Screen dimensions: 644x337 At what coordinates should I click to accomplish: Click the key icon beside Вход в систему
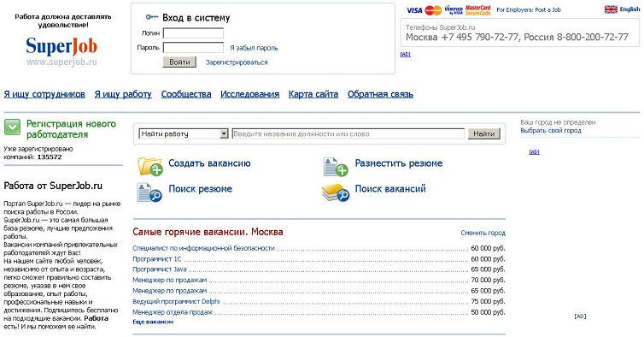tap(152, 17)
